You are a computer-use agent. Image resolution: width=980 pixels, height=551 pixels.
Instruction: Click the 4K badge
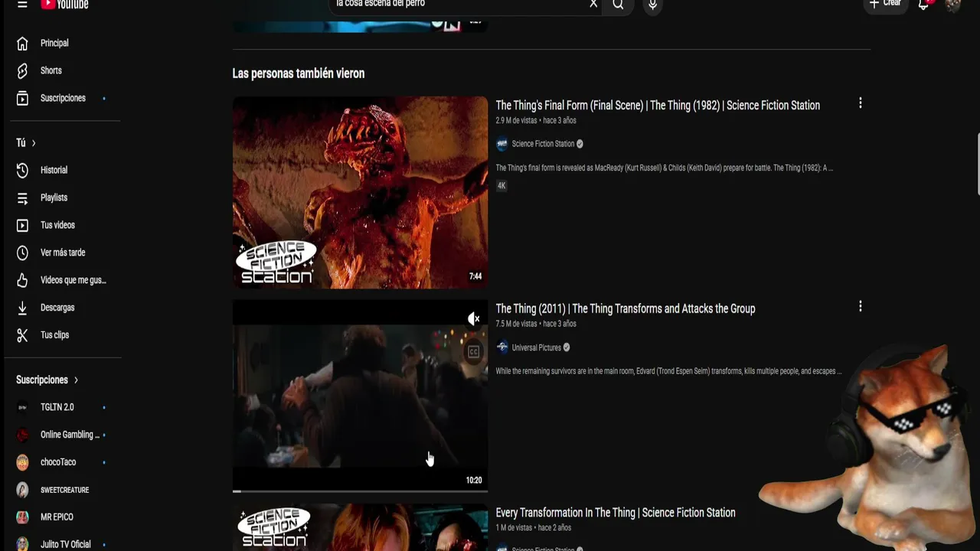point(501,185)
